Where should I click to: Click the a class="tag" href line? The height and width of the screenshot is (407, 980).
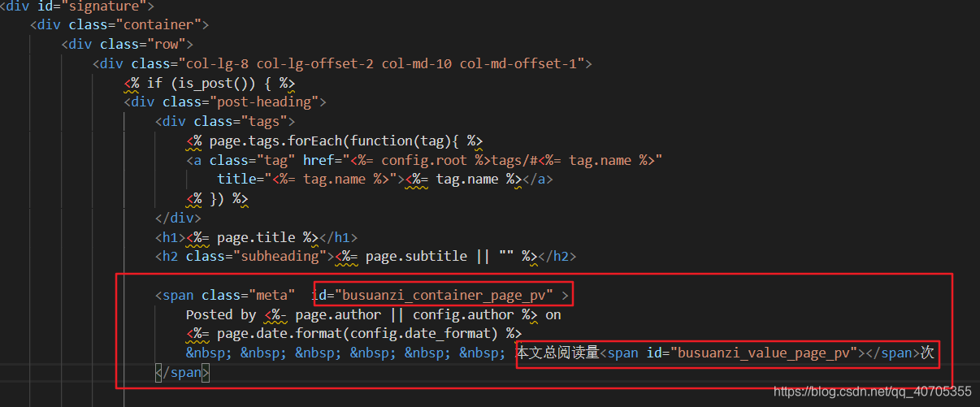[424, 160]
